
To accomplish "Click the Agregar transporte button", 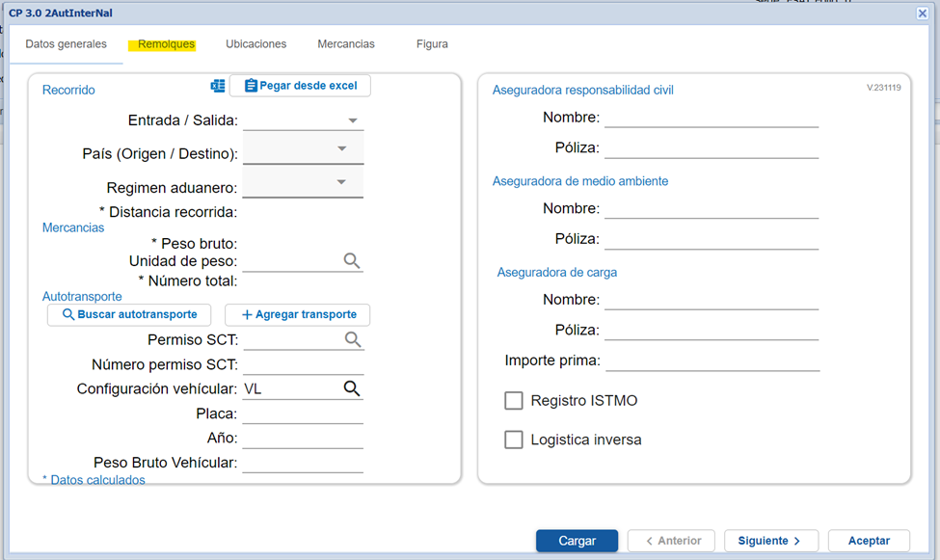I will [x=297, y=314].
